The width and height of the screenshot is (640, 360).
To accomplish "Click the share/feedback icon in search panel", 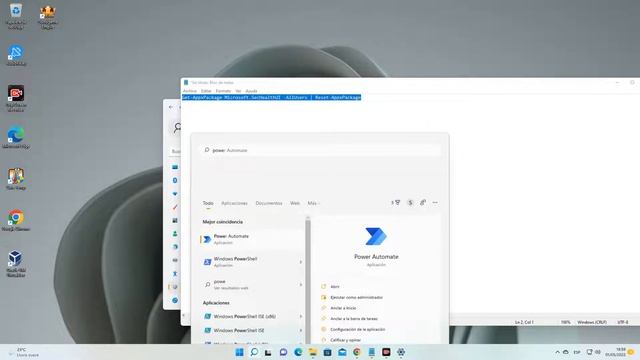I will [423, 202].
